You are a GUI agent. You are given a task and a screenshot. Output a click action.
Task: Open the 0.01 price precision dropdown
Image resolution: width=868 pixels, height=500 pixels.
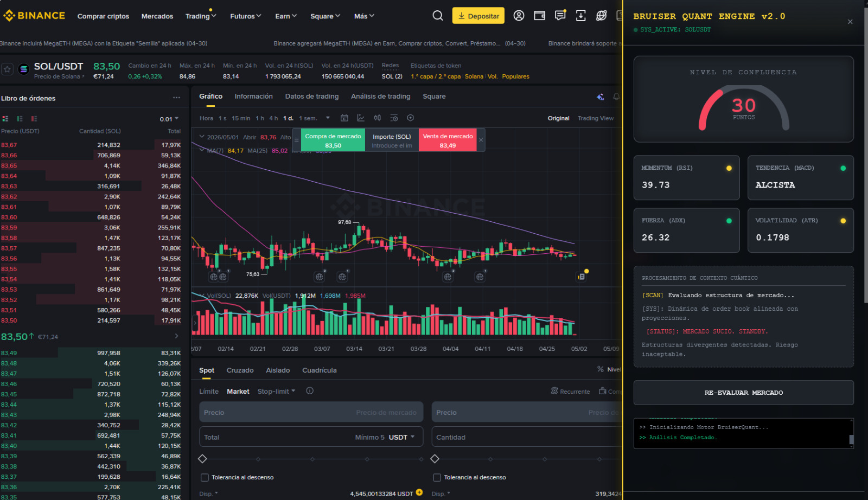coord(169,119)
